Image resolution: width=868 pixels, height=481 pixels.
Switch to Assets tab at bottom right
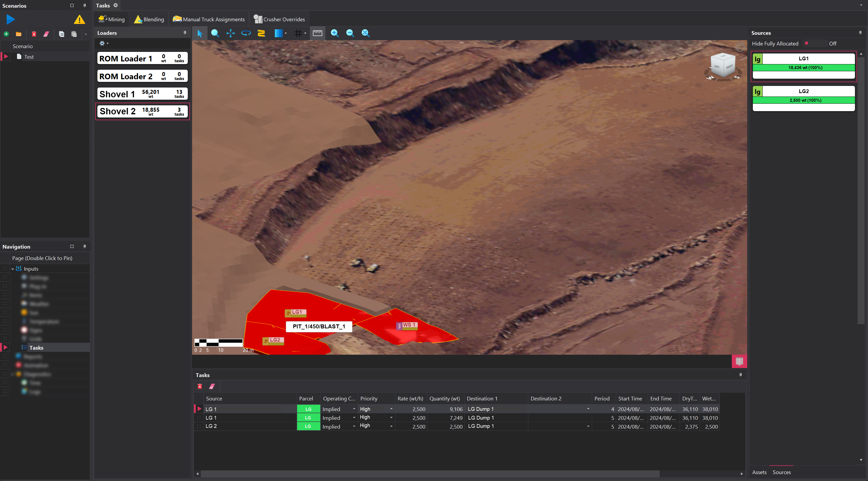(759, 472)
